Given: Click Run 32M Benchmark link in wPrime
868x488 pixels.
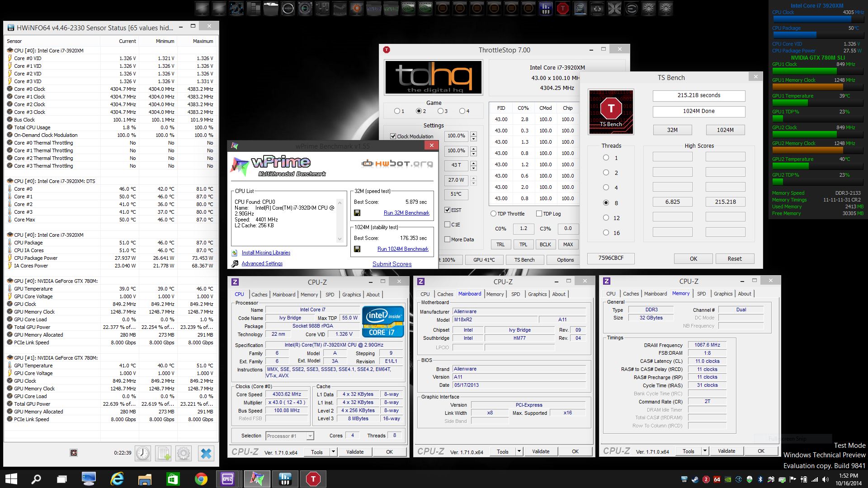Looking at the screenshot, I should tap(406, 213).
